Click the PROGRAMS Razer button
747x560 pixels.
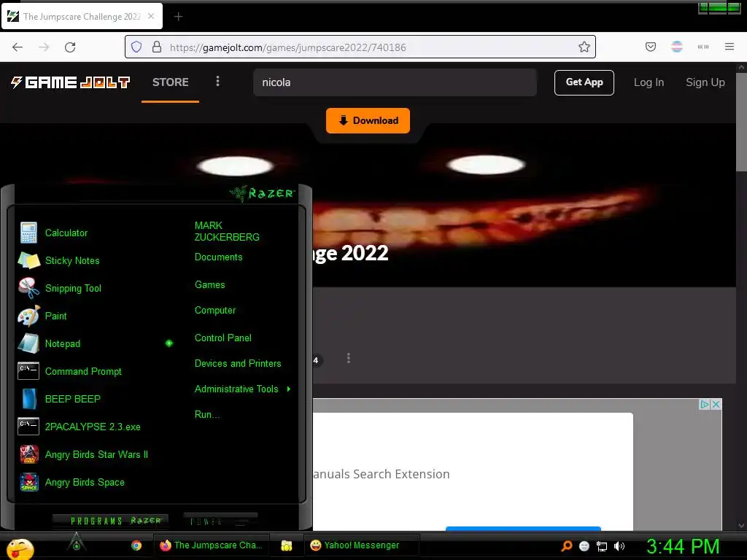111,521
